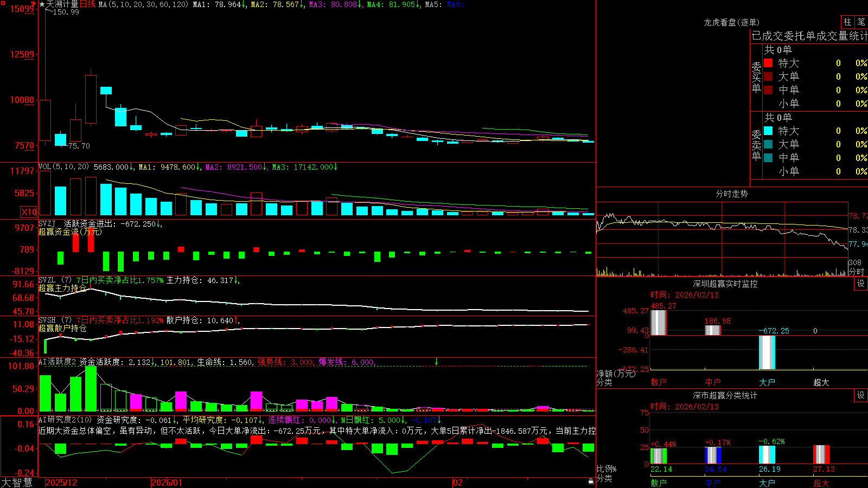This screenshot has height=488, width=868.
Task: Click red 特大 swatch in 委买单
Action: coord(768,63)
